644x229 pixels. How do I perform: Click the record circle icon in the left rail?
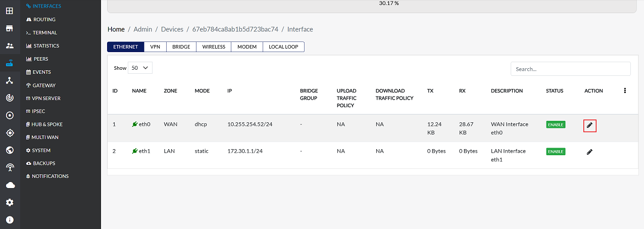point(10,115)
